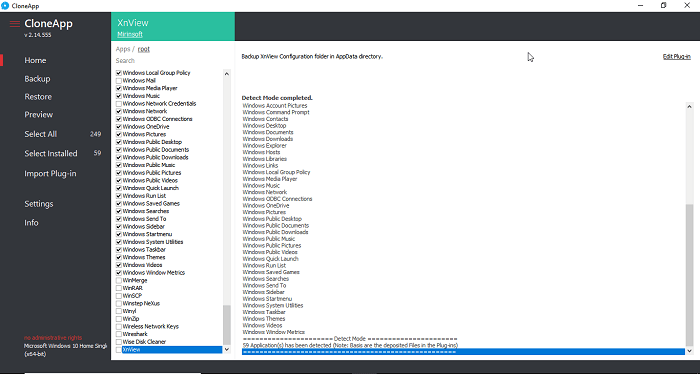
Task: Toggle Windows Themes checkbox
Action: pos(119,257)
